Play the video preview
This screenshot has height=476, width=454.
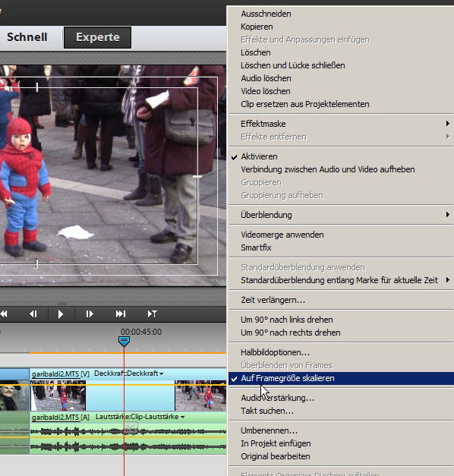coord(61,314)
